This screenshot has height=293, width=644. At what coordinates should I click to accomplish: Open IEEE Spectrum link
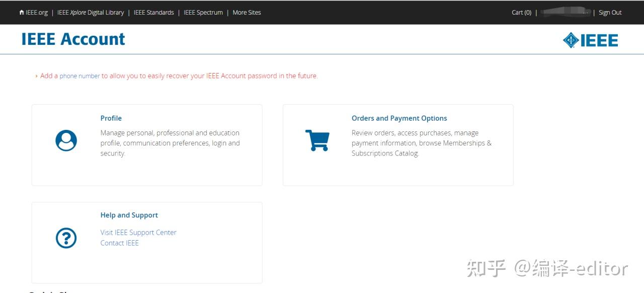[x=203, y=13]
